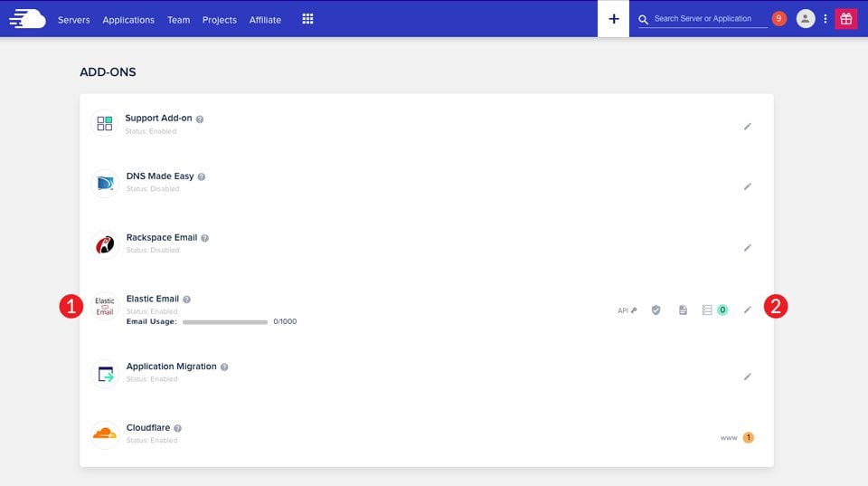The height and width of the screenshot is (486, 868).
Task: Open the user profile avatar
Action: (806, 19)
